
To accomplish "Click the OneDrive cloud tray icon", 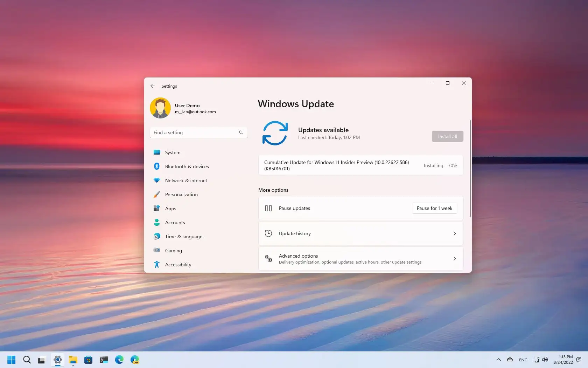I will pyautogui.click(x=510, y=360).
